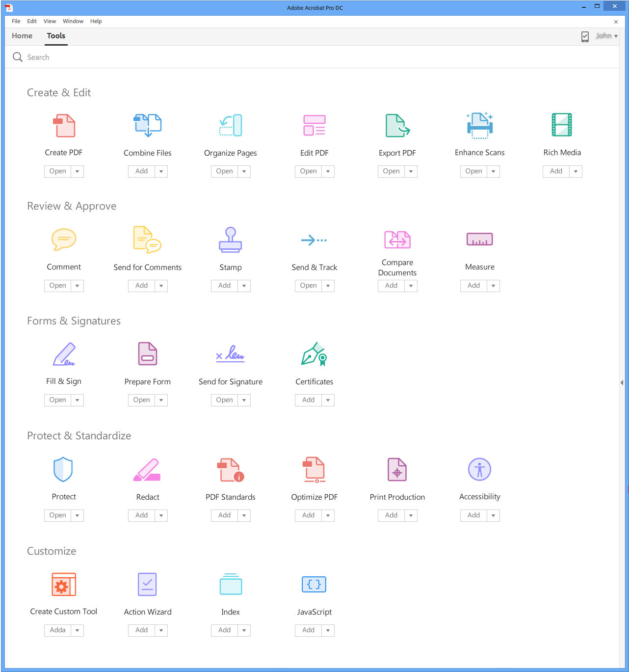Click the Compare Documents icon
The image size is (629, 672).
[397, 240]
